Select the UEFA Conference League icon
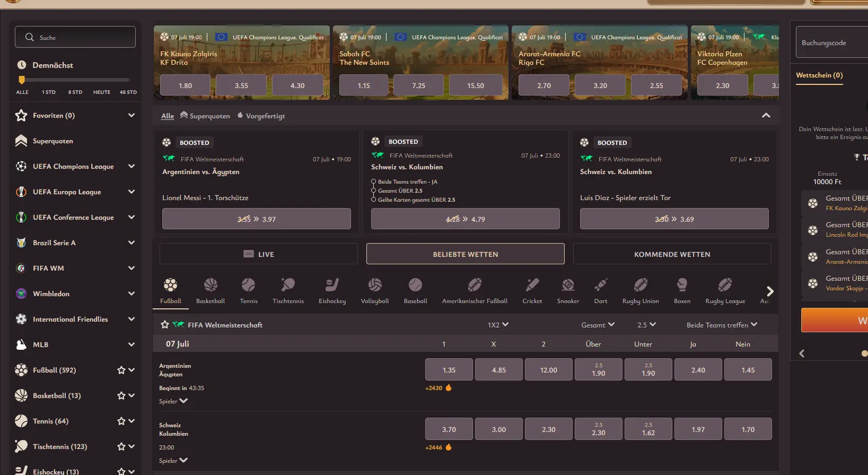Screen dimensions: 868x475 pyautogui.click(x=21, y=217)
